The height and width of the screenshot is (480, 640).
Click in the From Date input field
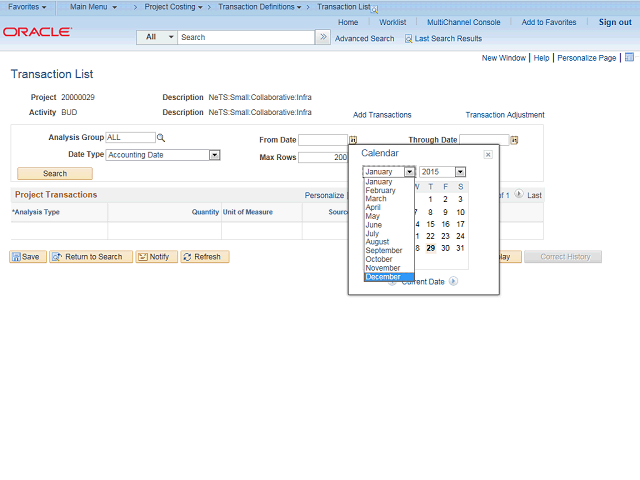(x=322, y=140)
